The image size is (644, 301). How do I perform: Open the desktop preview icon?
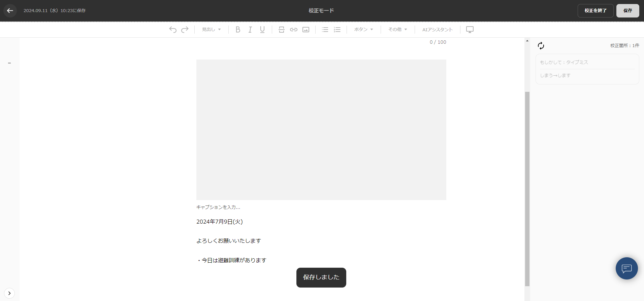tap(470, 30)
